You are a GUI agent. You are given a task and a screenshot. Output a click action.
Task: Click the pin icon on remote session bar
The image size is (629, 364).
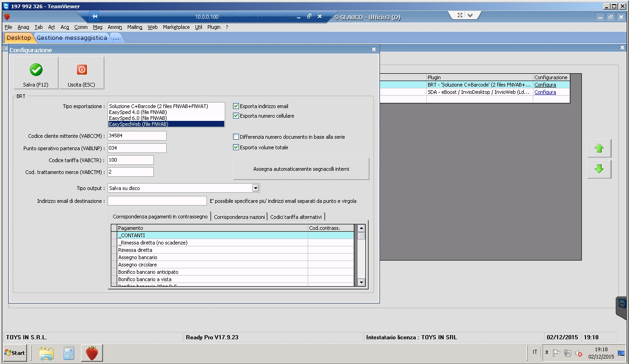point(95,16)
